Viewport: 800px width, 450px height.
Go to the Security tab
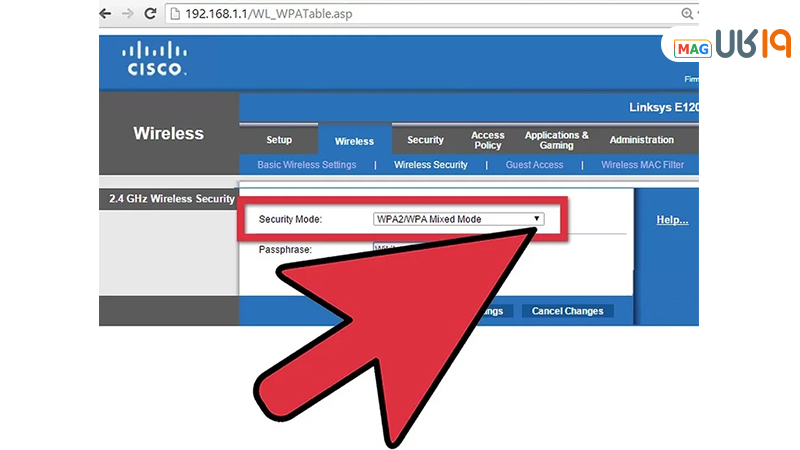click(x=425, y=141)
